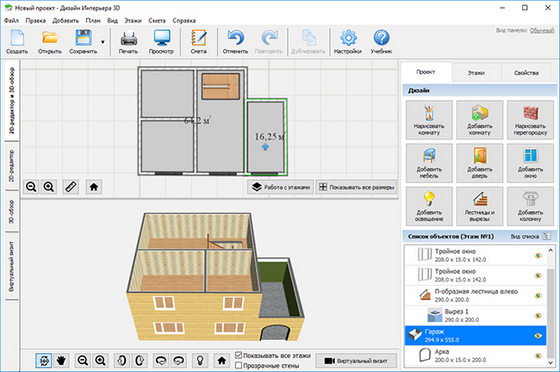Zoom out in the 2D plan
Viewport: 560px width, 372px height.
coord(31,187)
